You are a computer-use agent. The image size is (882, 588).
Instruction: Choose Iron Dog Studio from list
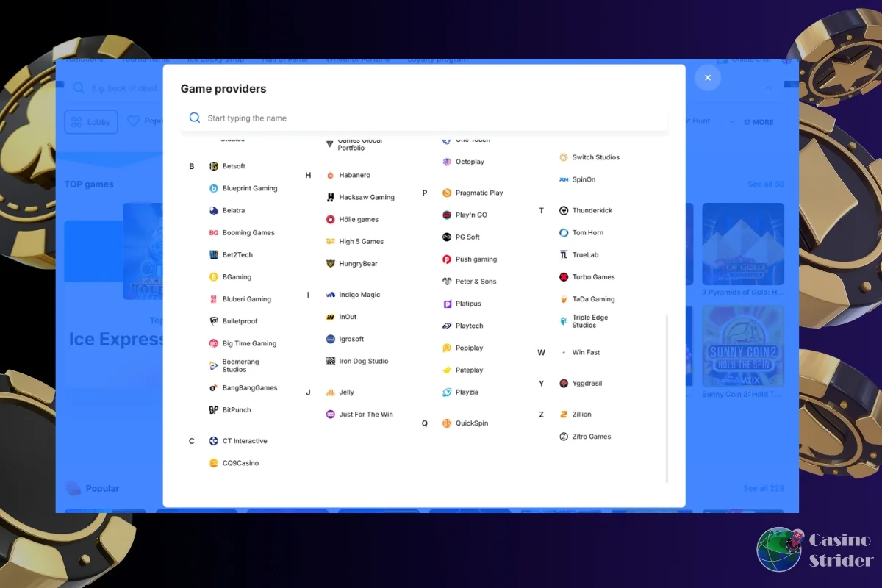363,362
